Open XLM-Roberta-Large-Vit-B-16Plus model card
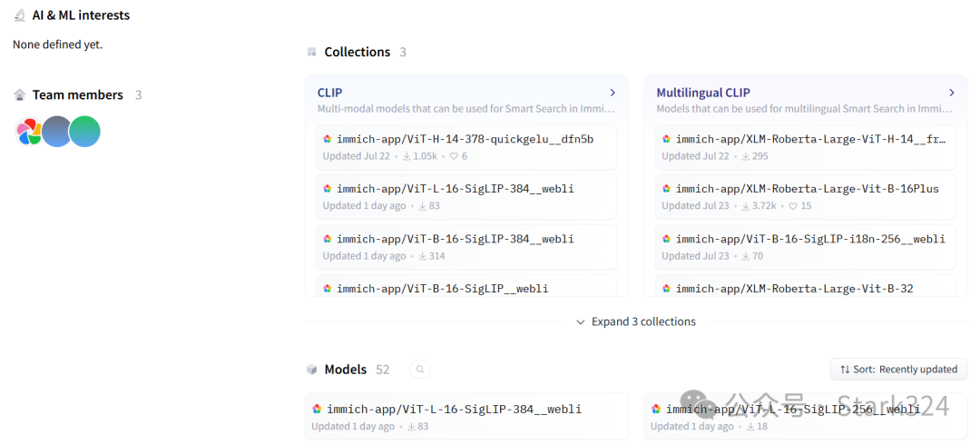This screenshot has width=980, height=445. point(805,197)
